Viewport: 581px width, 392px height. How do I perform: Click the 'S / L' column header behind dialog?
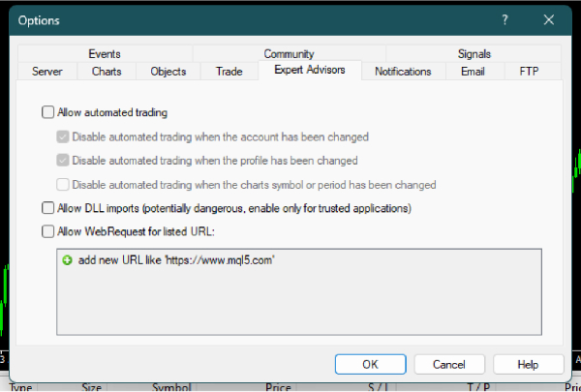coord(379,387)
